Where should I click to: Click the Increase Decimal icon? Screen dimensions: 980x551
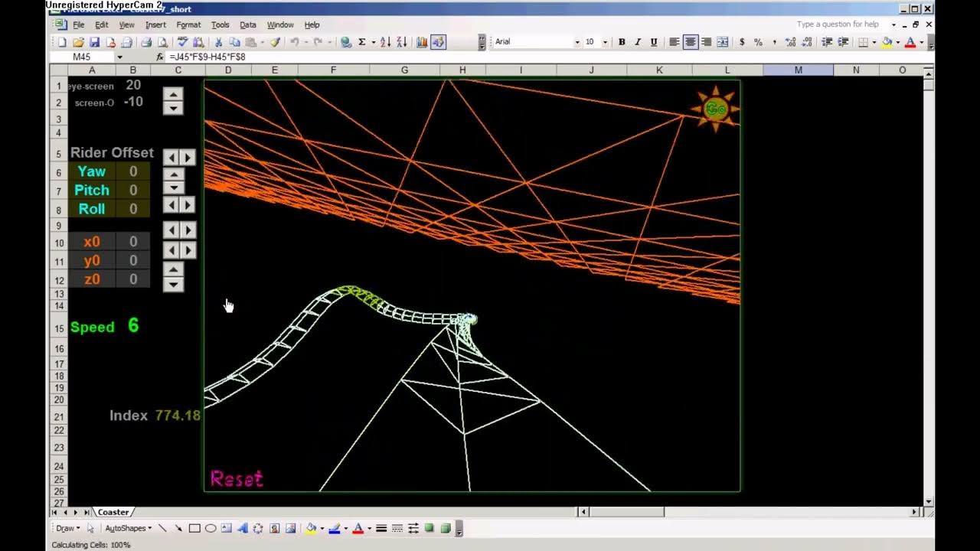coord(790,42)
